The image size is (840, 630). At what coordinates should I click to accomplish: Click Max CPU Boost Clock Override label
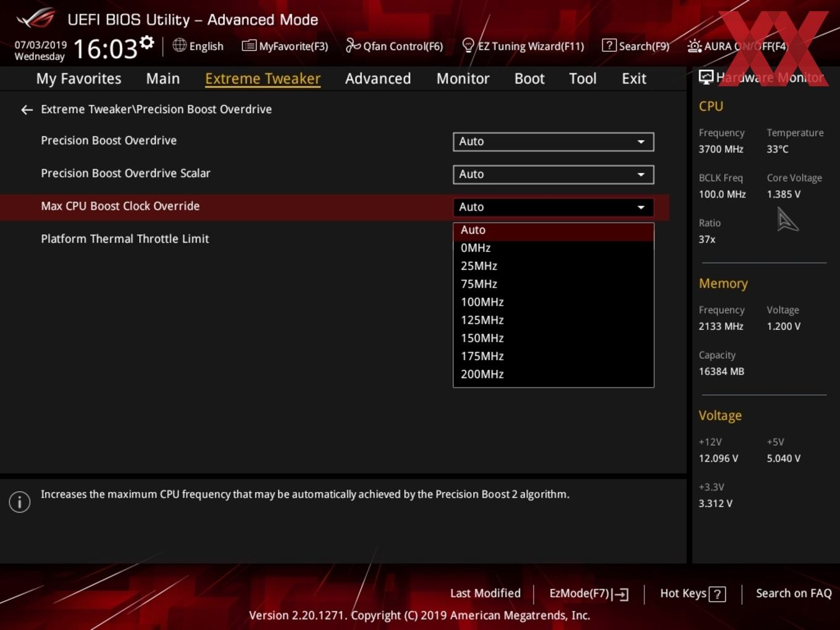(x=120, y=206)
